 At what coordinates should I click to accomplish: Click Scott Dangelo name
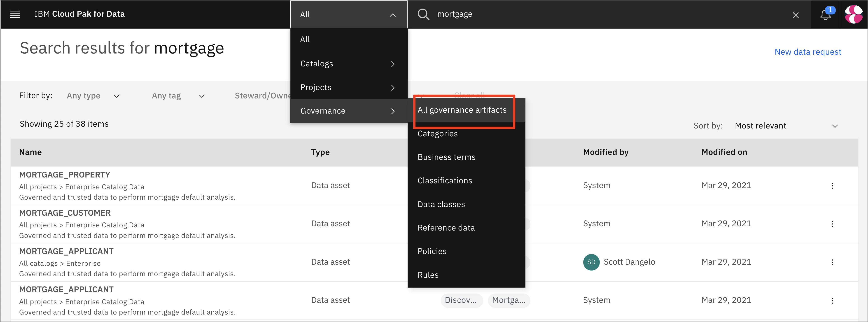click(x=629, y=262)
